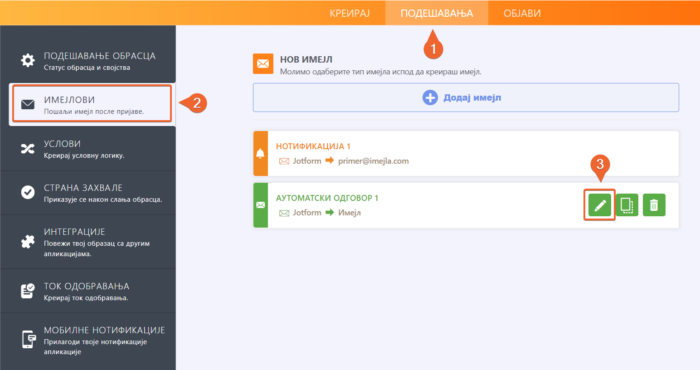Select the ИМЕЈЛОВИ sidebar item

tap(92, 104)
